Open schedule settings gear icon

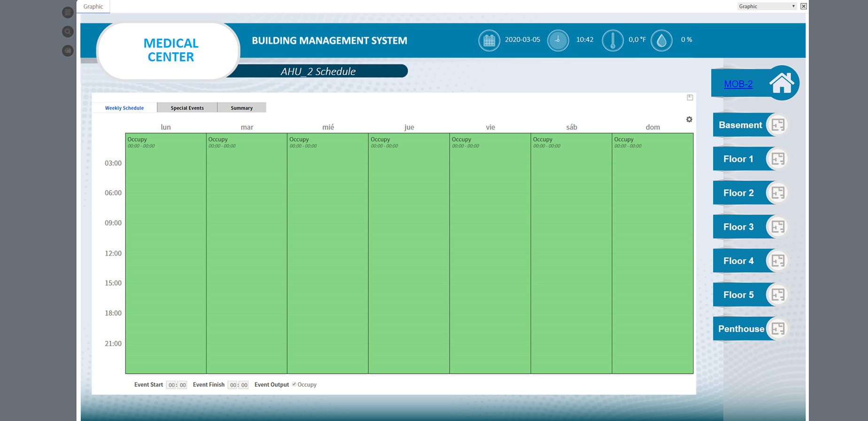(x=689, y=119)
